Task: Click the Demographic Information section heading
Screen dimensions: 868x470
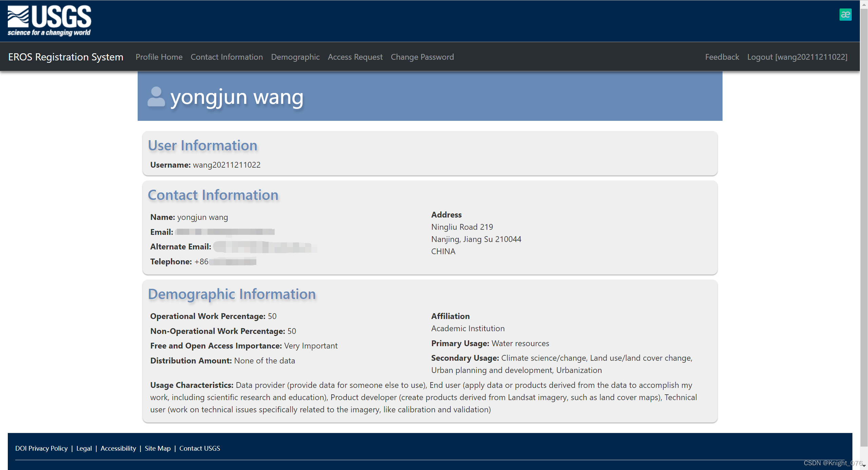Action: (232, 294)
